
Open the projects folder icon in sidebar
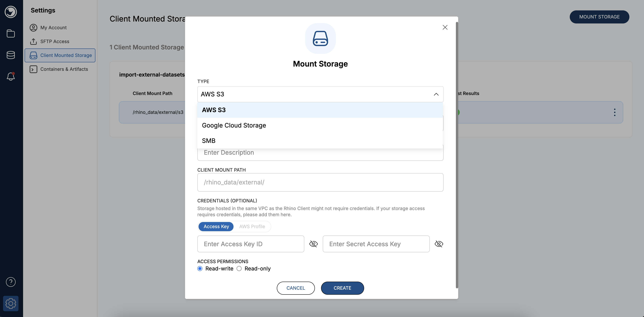11,33
